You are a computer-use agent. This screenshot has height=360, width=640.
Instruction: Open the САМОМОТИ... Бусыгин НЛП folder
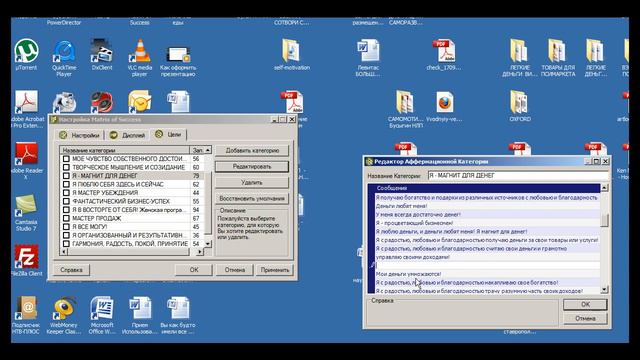pos(405,102)
